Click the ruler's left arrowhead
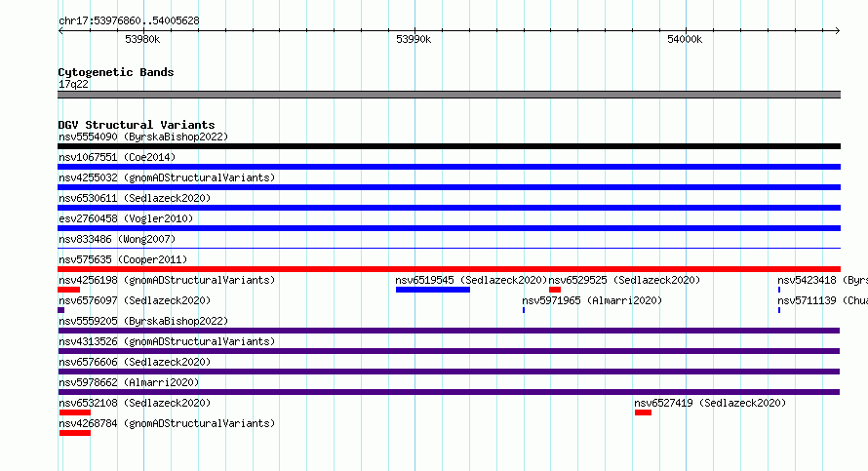 pos(60,30)
